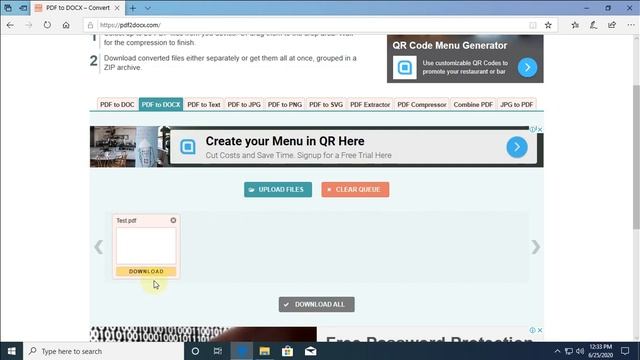Open the browser Settings and more menu

coord(631,25)
